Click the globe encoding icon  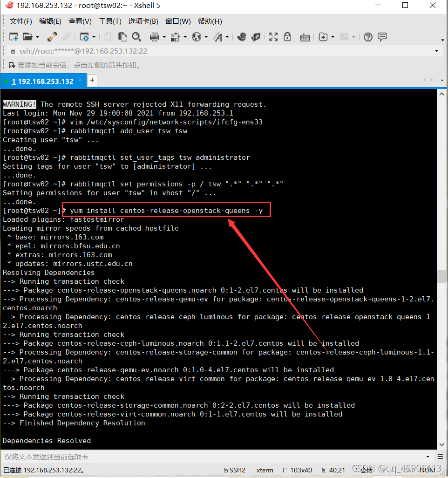coord(197,37)
